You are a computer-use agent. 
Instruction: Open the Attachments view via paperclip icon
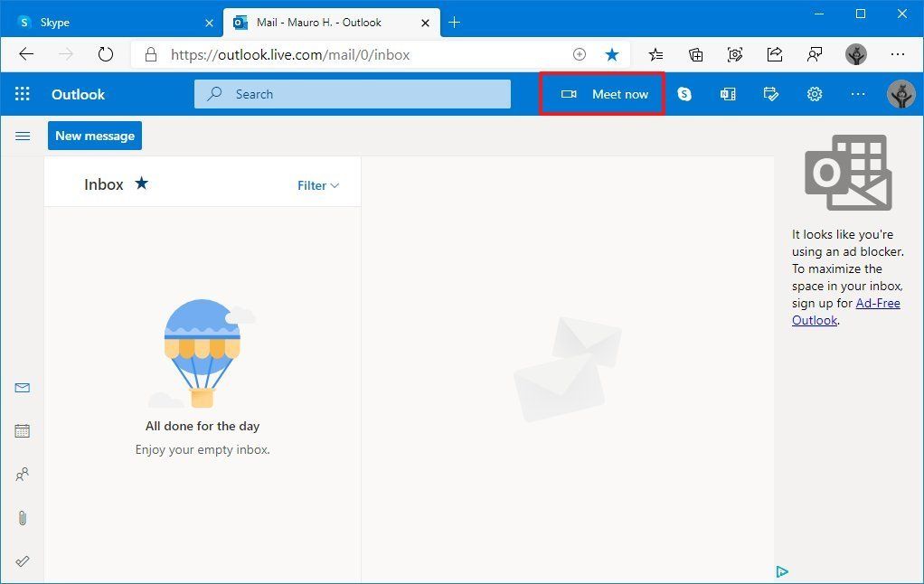point(22,517)
